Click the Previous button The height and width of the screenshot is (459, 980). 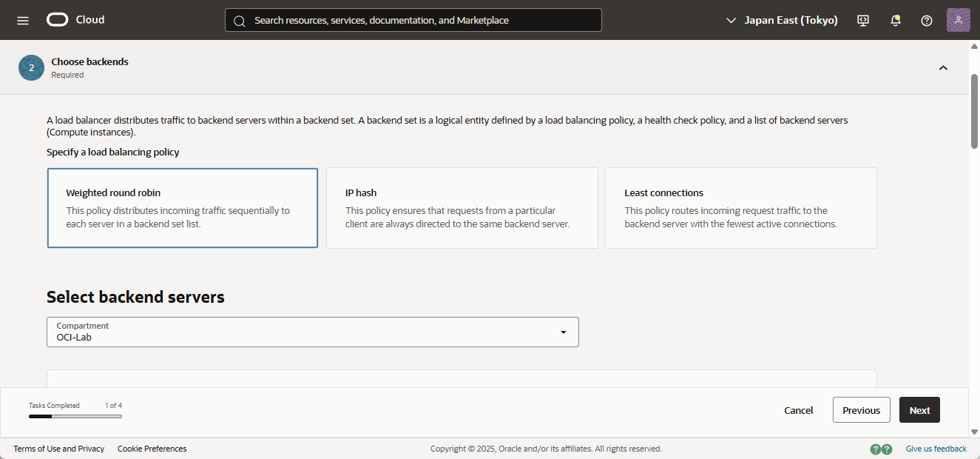(x=861, y=410)
